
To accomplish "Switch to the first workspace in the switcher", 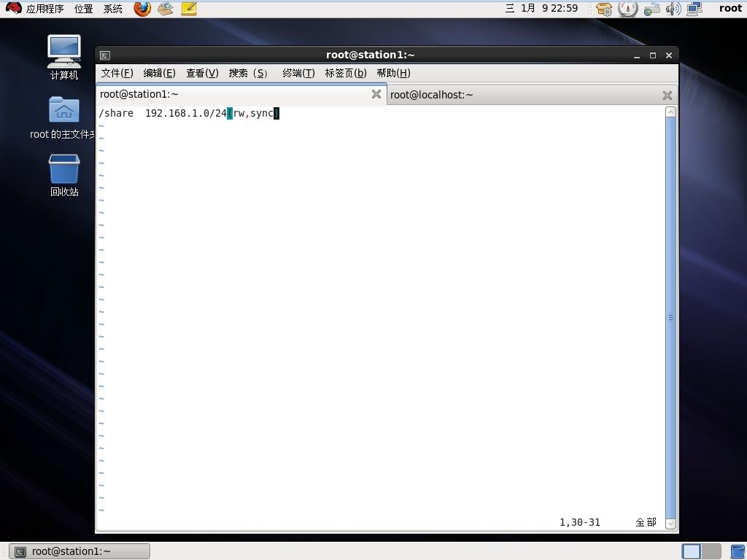I will coord(692,551).
